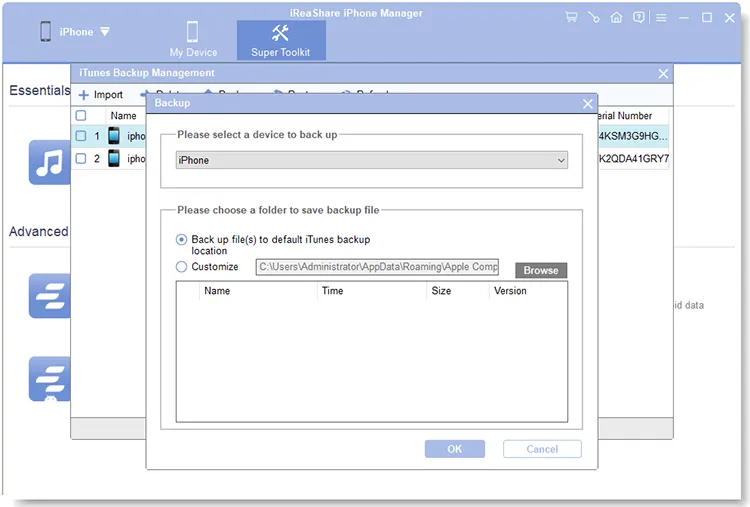Sort by Time column in backup list

tap(372, 291)
